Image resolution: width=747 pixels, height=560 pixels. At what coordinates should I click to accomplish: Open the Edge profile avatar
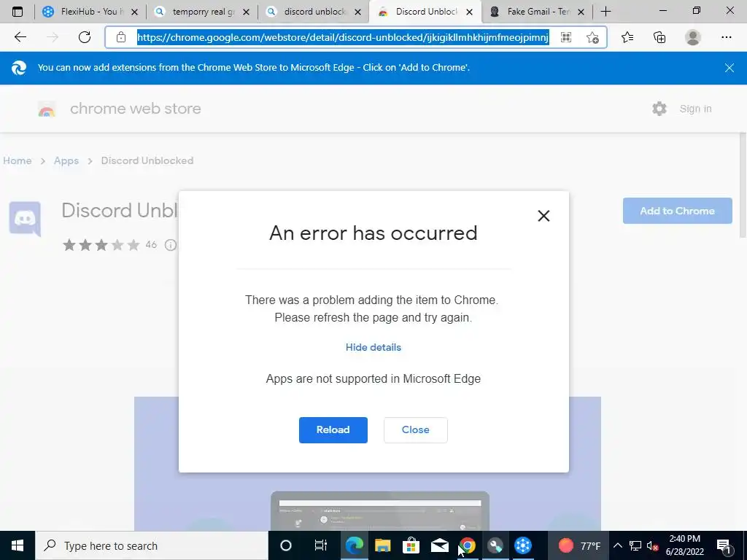[x=693, y=37]
